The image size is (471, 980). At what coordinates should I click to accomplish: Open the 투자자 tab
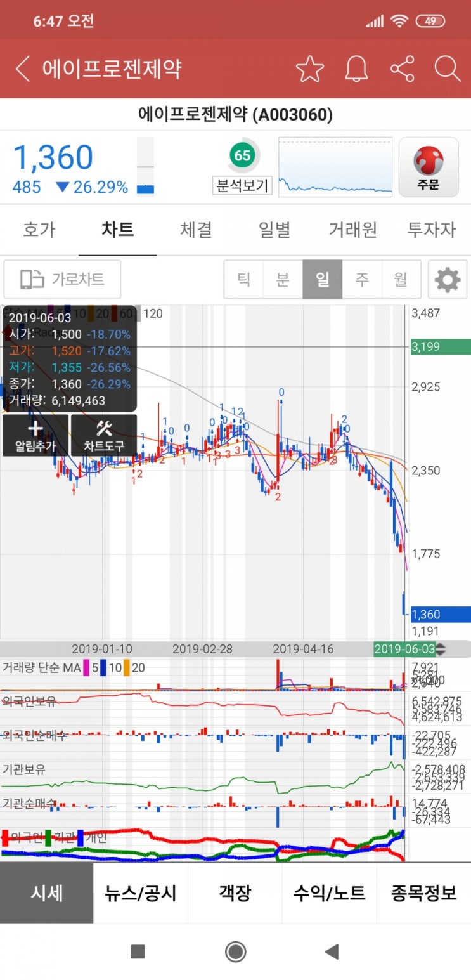[x=432, y=230]
